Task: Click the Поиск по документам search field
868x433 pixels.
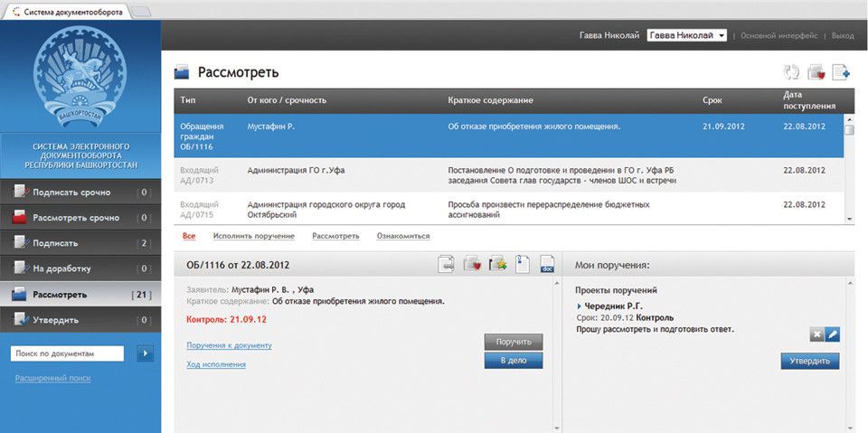Action: (71, 353)
